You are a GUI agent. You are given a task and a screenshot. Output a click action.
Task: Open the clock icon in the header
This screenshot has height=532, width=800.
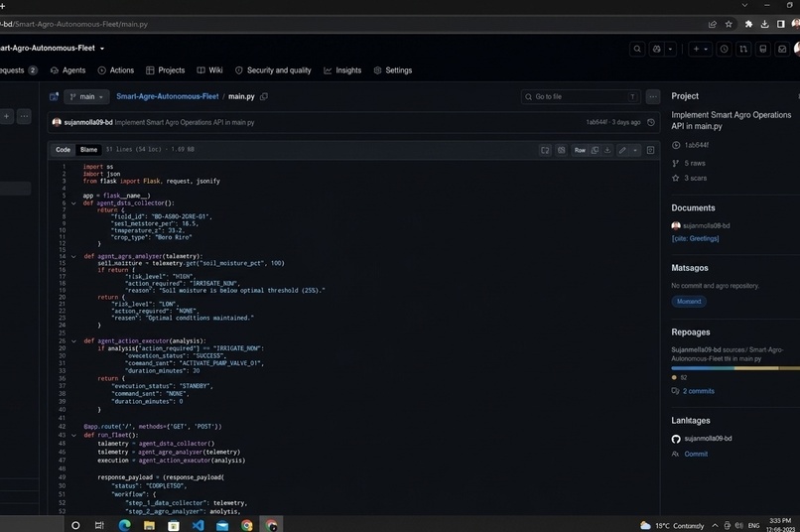click(724, 49)
